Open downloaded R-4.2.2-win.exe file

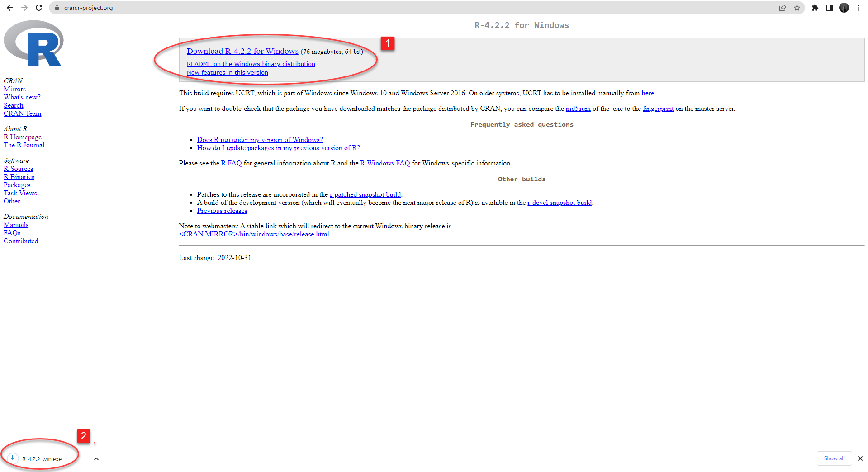click(x=41, y=459)
